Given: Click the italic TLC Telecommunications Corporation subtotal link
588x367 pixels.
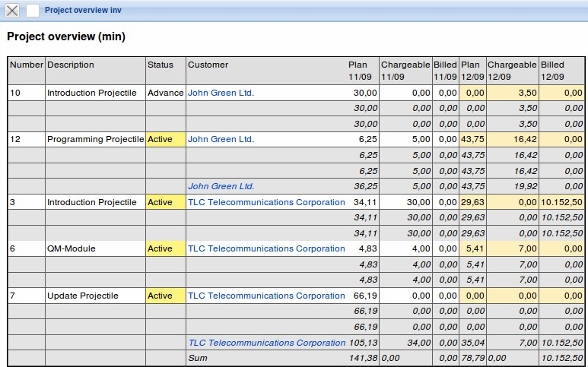Looking at the screenshot, I should click(x=266, y=343).
